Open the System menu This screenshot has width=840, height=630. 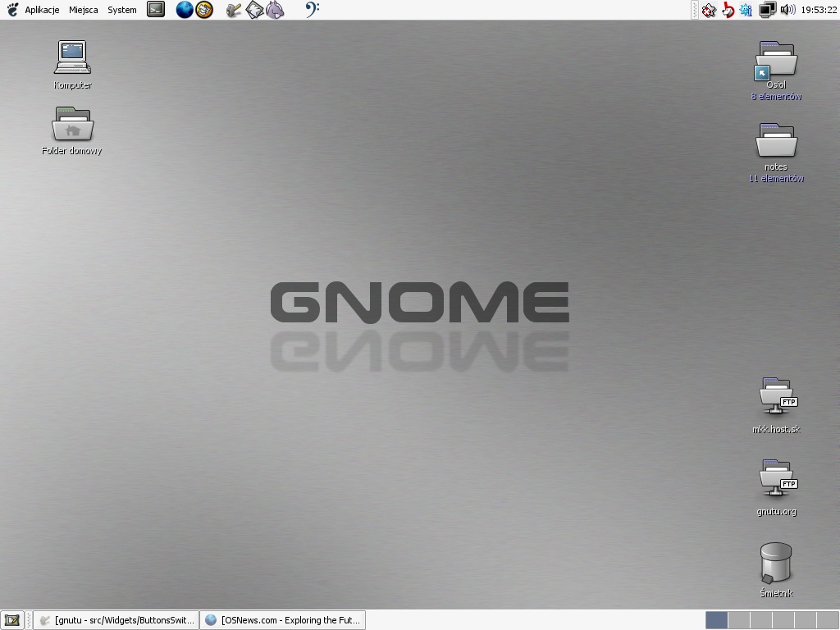(121, 10)
